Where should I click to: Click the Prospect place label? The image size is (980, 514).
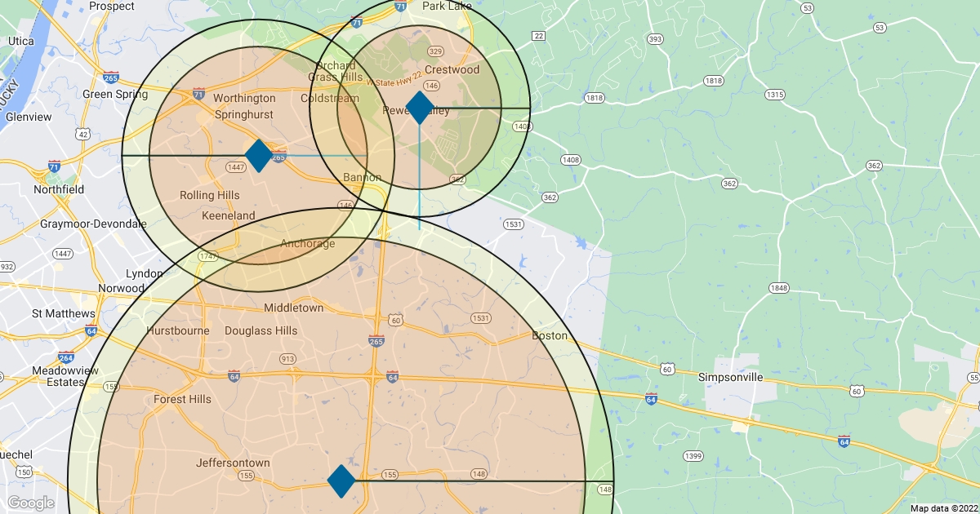pos(112,6)
